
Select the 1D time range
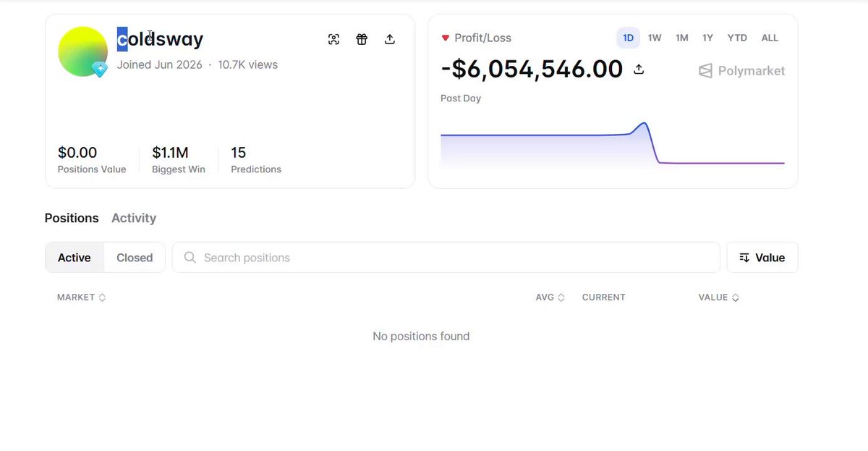628,38
